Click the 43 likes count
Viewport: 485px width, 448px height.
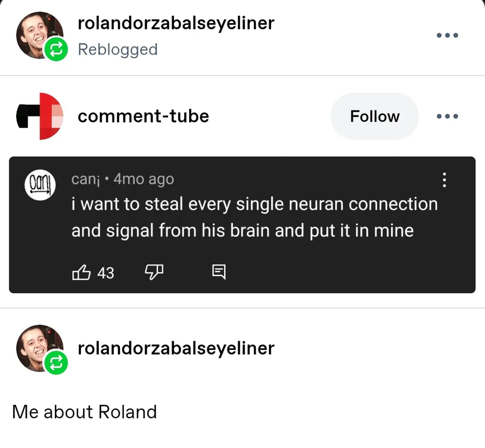point(106,273)
